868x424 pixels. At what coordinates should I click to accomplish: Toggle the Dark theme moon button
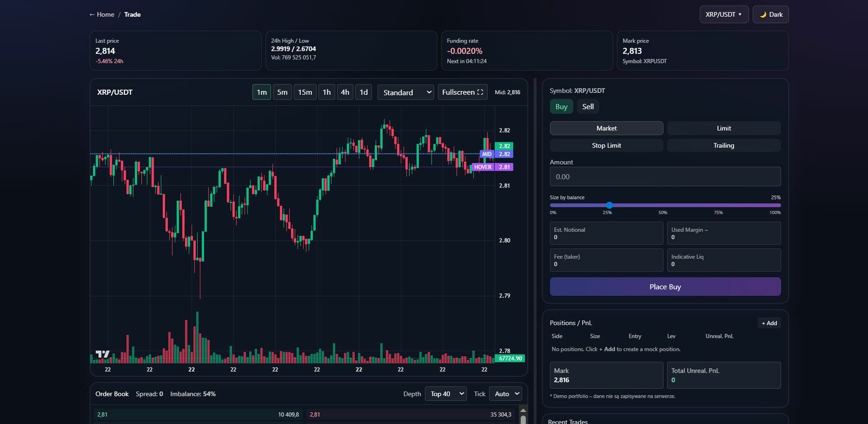(770, 15)
